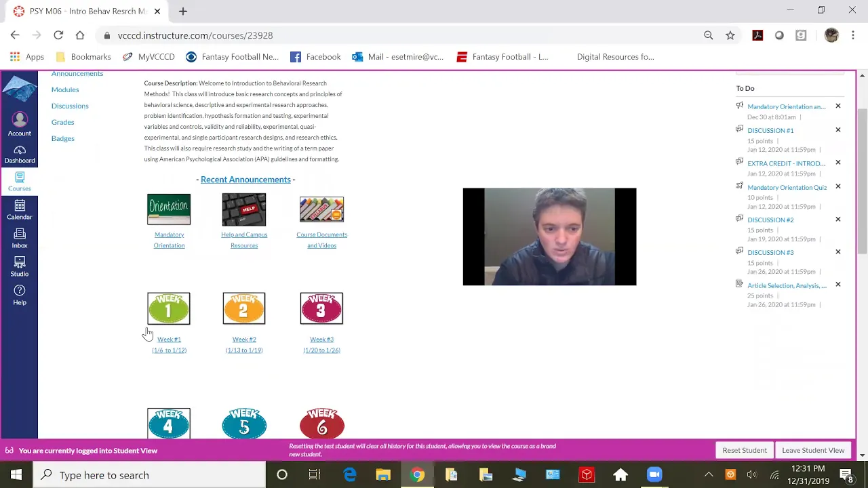Dismiss the DISCUSSION #1 to-do item

click(837, 129)
